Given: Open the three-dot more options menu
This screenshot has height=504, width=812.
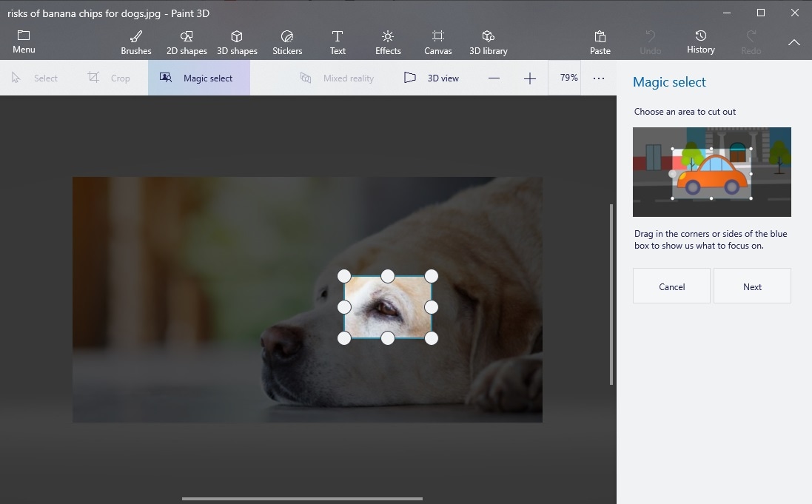Looking at the screenshot, I should pos(599,78).
